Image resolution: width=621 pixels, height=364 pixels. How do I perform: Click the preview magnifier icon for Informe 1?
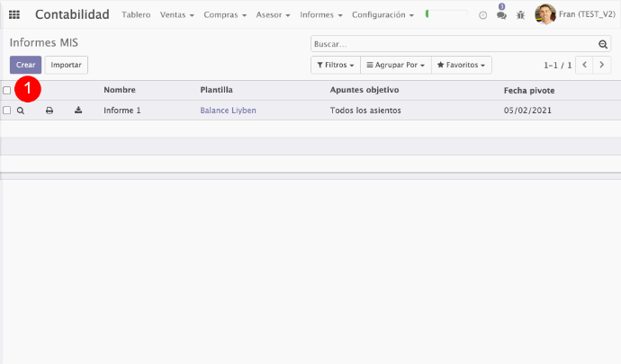coord(21,111)
